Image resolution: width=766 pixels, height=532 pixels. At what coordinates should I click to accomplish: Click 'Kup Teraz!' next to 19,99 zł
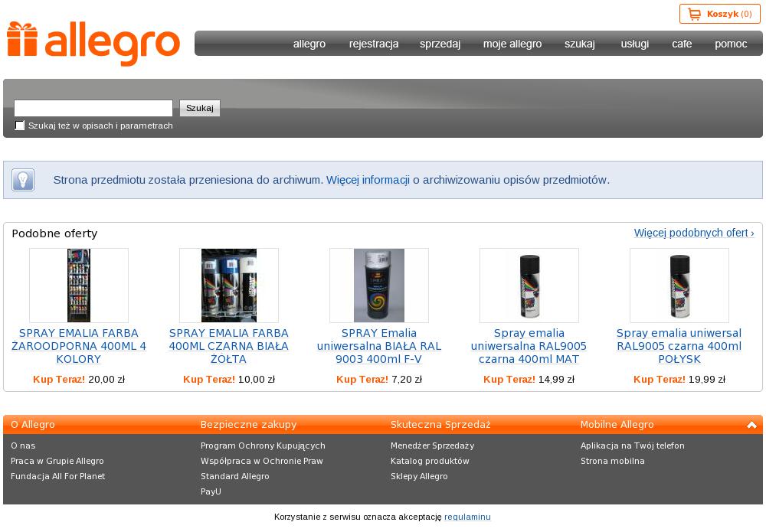coord(660,379)
